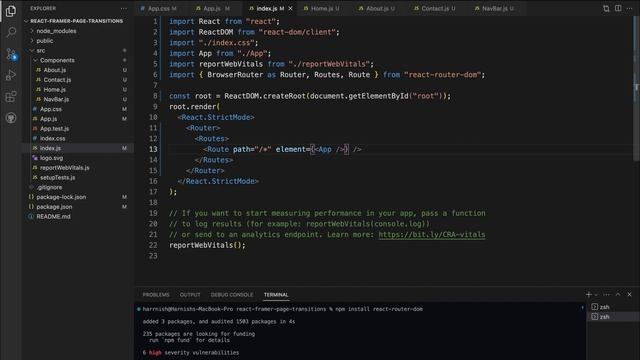This screenshot has width=640, height=360.
Task: Open README.md in the explorer
Action: [53, 217]
